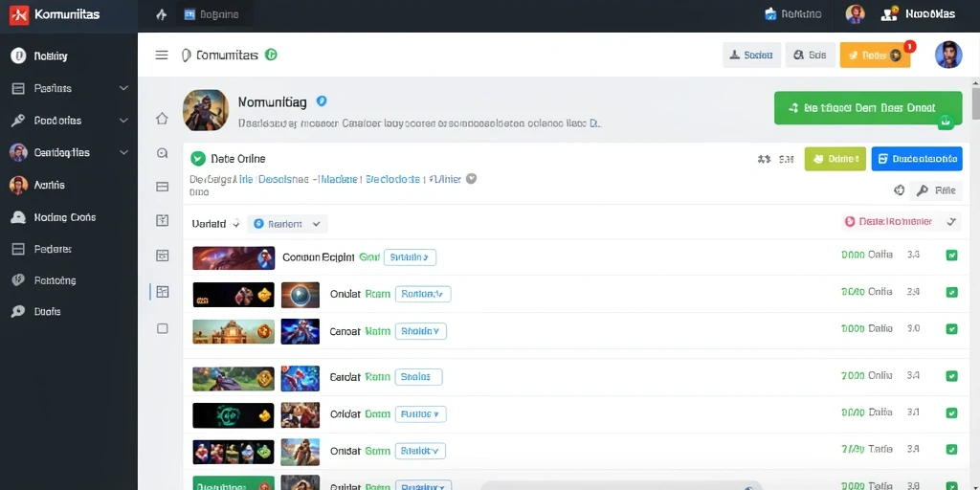Click the wrench icon filter button
The width and height of the screenshot is (980, 490).
click(x=936, y=190)
